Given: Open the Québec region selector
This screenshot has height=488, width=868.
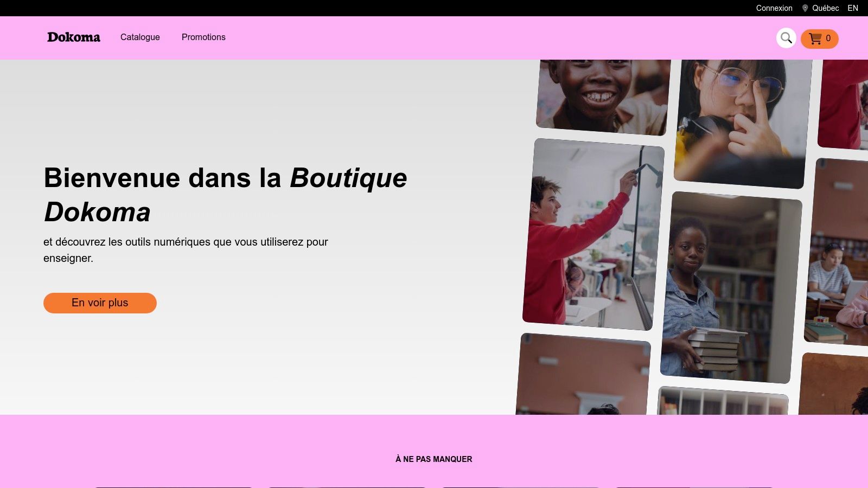Looking at the screenshot, I should (825, 8).
